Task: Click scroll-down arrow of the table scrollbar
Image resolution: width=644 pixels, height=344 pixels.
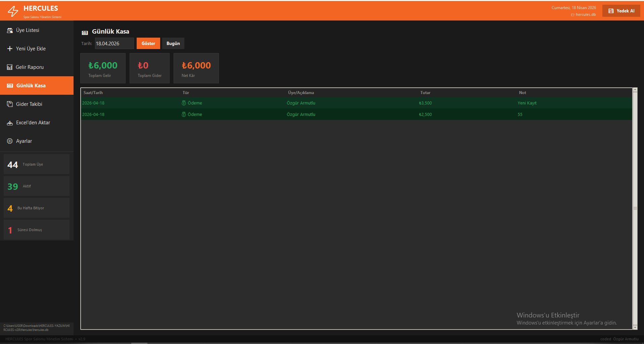Action: tap(635, 327)
